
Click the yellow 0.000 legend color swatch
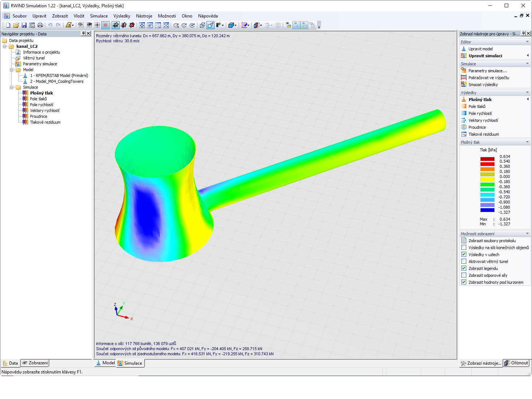(487, 179)
